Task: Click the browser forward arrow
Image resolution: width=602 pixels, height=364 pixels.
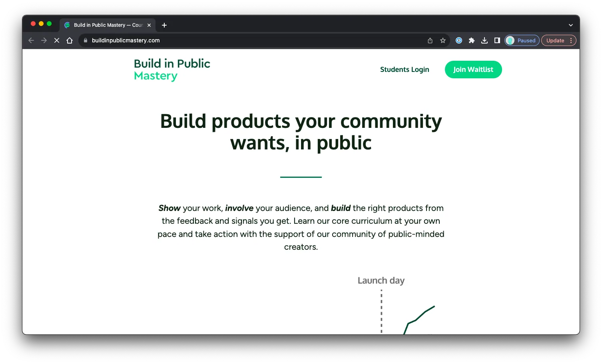Action: (44, 40)
